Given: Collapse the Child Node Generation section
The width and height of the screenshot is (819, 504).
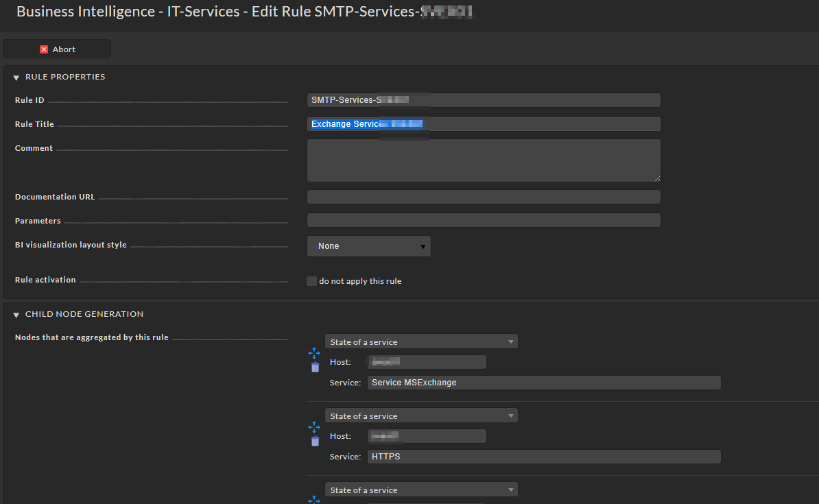Looking at the screenshot, I should coord(16,315).
